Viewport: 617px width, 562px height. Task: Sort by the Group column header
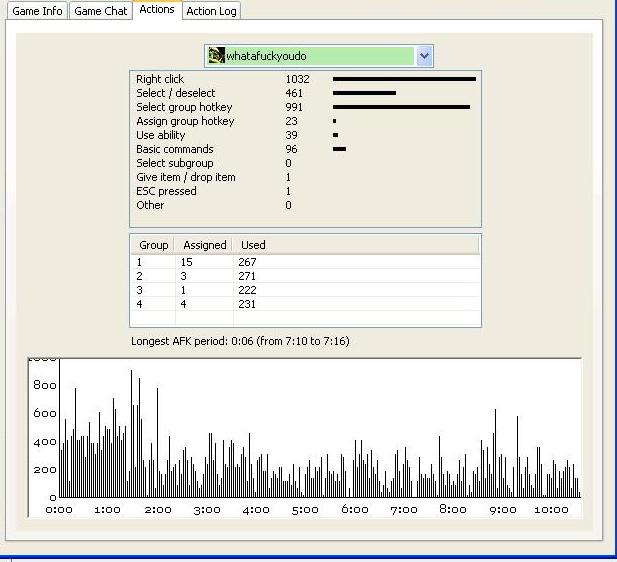click(x=153, y=245)
